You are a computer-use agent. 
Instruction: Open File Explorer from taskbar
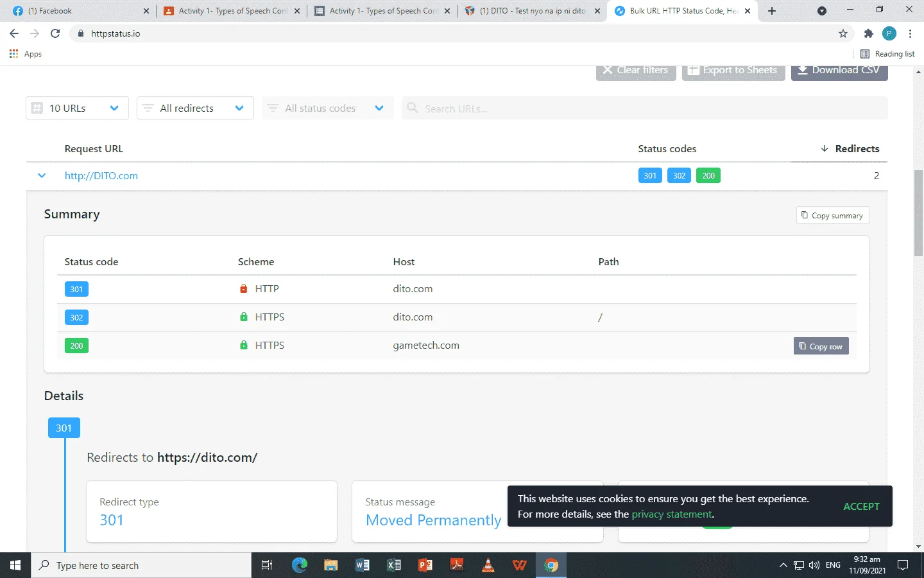(331, 565)
